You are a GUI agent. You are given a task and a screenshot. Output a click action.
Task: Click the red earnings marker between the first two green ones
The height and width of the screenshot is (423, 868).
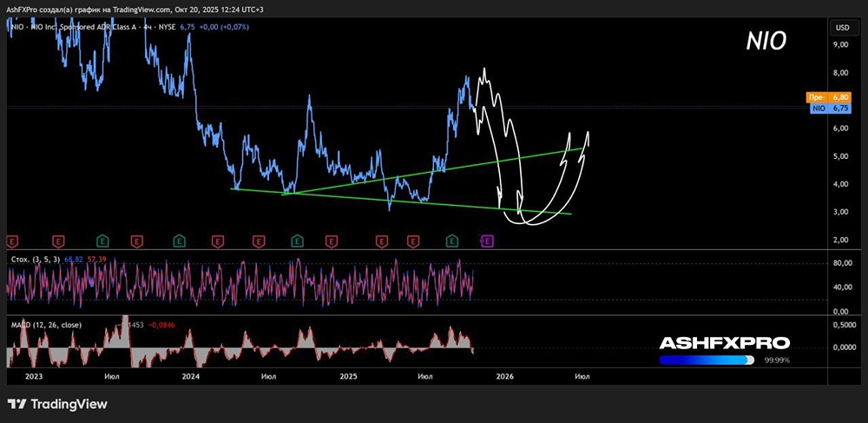[136, 241]
